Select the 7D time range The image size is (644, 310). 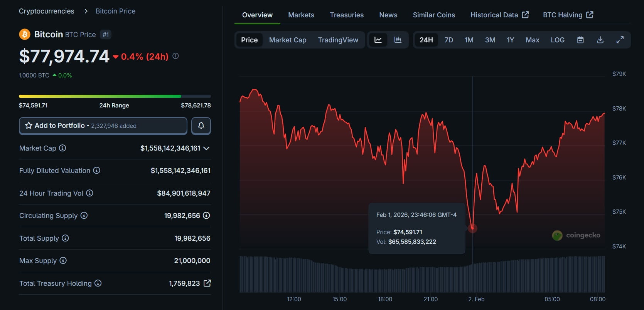[x=448, y=40]
